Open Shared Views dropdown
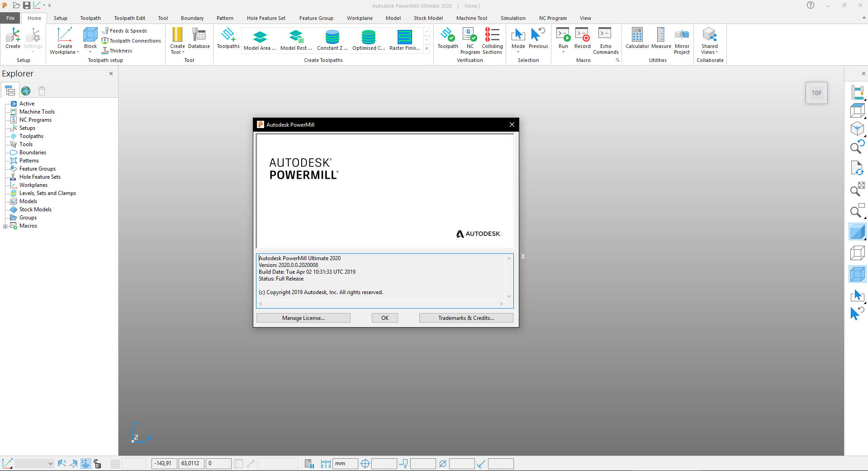Viewport: 868px width, 471px height. click(717, 52)
